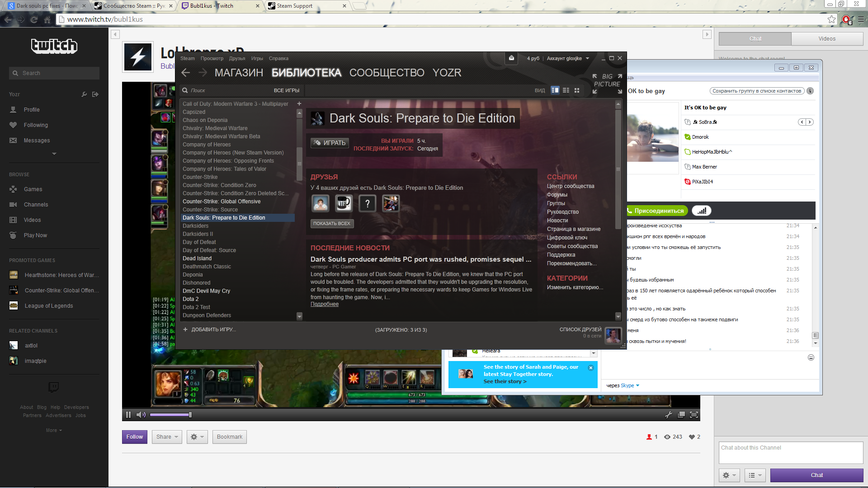Collapse the Twitch left sidebar
The width and height of the screenshot is (868, 488).
coord(115,34)
